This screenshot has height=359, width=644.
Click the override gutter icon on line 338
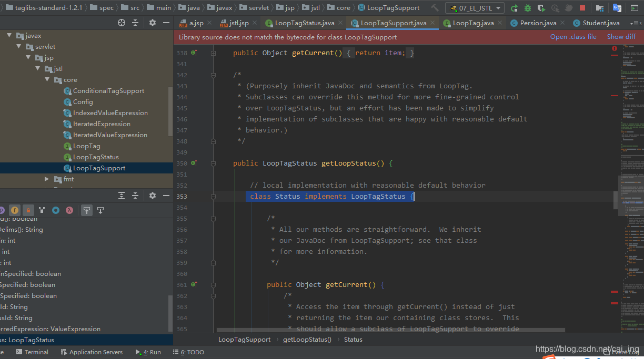tap(194, 53)
